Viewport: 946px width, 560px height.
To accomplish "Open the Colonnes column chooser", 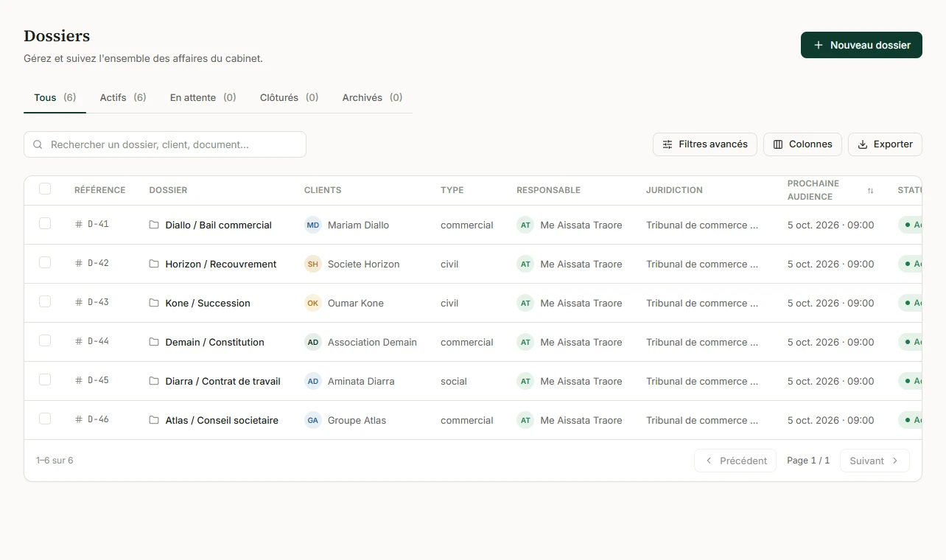I will pyautogui.click(x=802, y=144).
